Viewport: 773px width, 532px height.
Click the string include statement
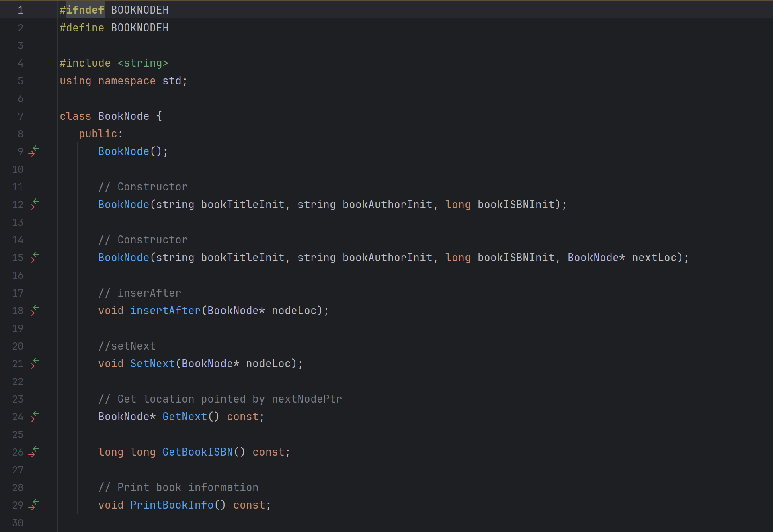(x=114, y=63)
